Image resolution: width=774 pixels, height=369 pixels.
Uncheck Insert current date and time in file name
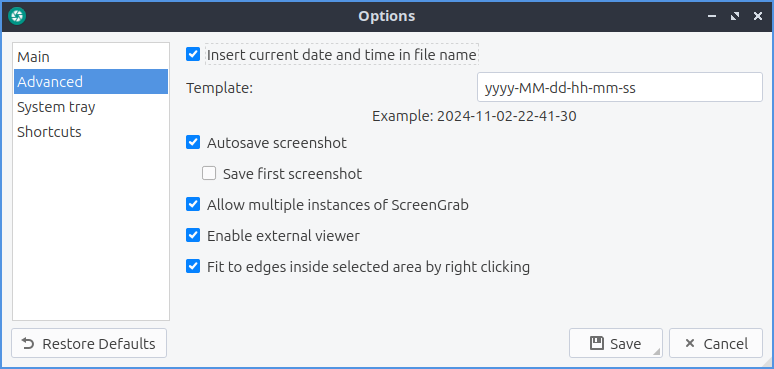193,54
